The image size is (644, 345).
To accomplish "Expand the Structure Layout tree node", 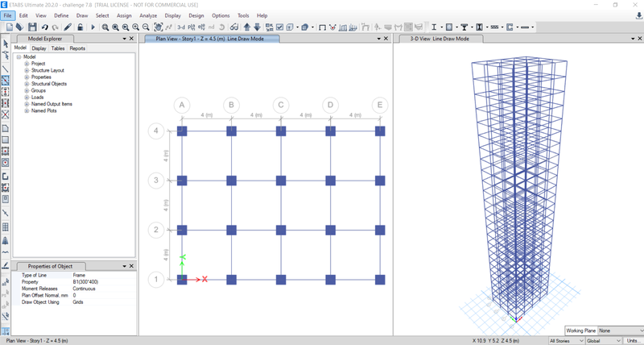I will click(27, 70).
